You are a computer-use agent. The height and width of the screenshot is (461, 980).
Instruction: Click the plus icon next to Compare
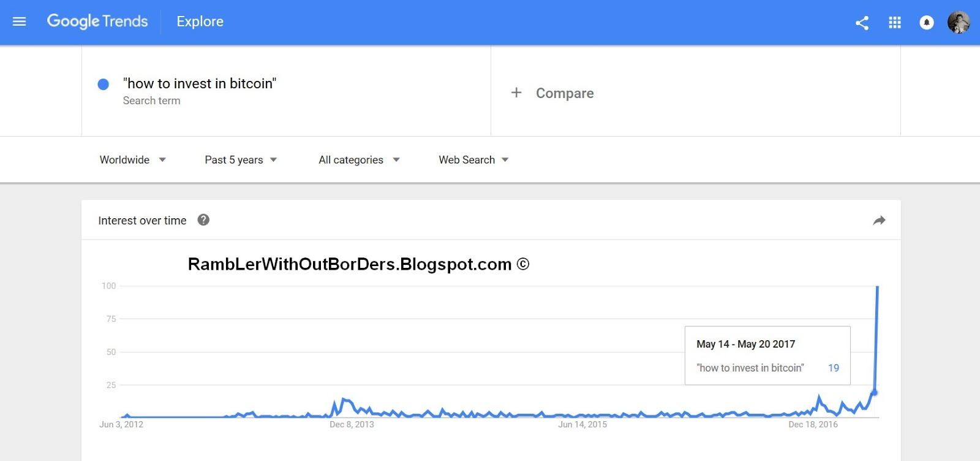516,93
